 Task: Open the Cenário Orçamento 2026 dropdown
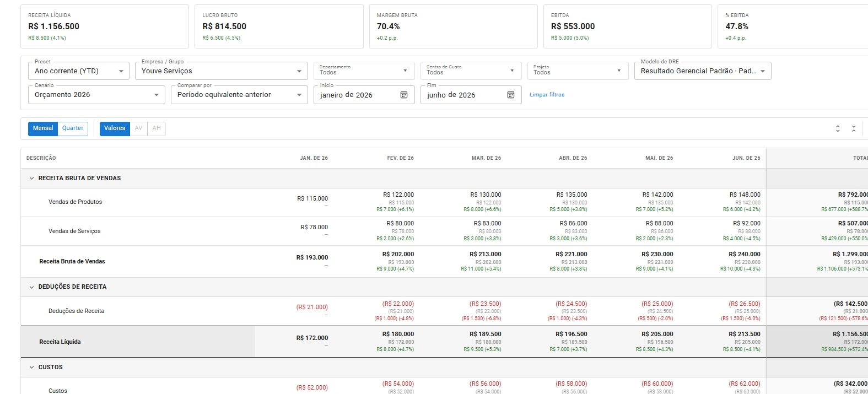(96, 95)
